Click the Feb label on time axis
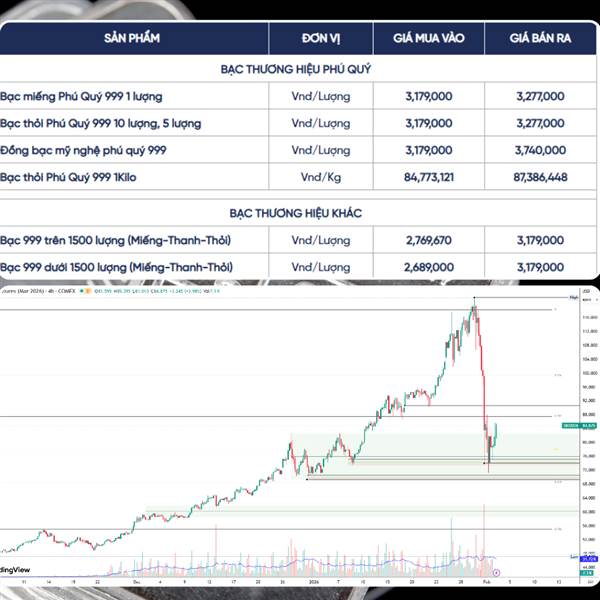600x600 pixels. click(486, 582)
